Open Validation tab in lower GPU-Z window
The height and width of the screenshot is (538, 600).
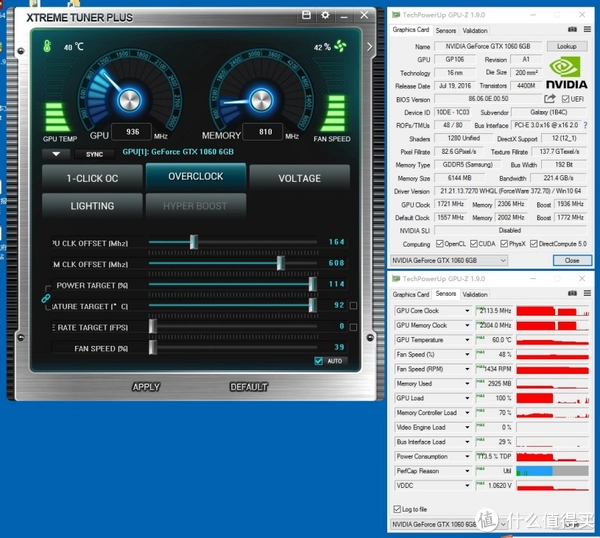coord(475,294)
